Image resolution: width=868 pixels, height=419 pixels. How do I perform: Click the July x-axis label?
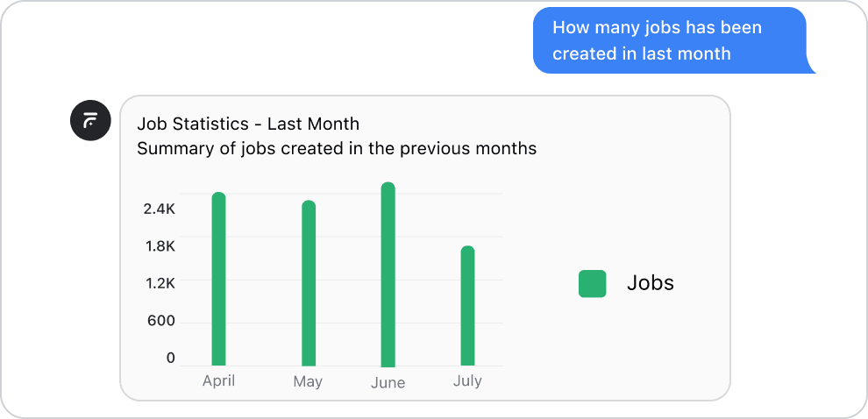tap(467, 381)
